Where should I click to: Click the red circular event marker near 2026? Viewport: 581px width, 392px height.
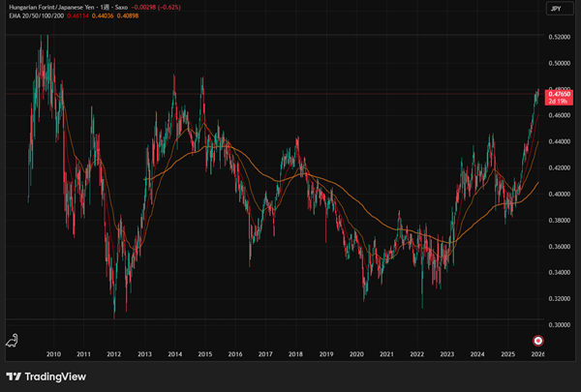click(x=538, y=340)
